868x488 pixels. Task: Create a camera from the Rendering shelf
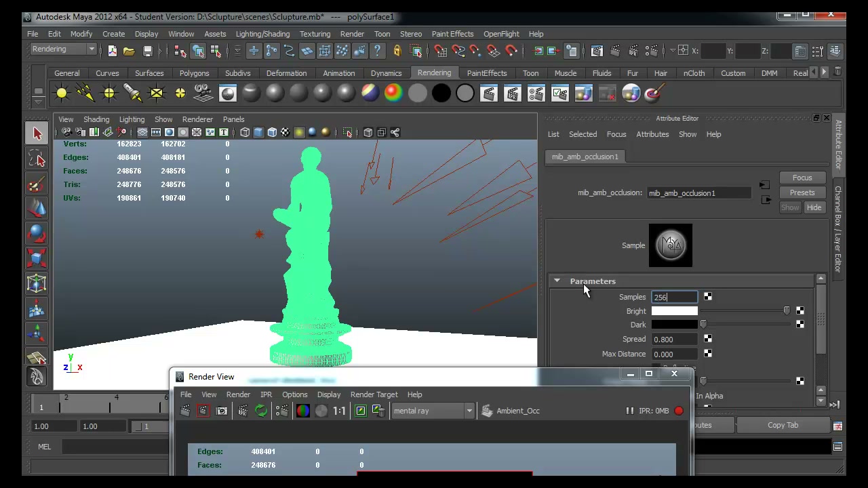203,94
